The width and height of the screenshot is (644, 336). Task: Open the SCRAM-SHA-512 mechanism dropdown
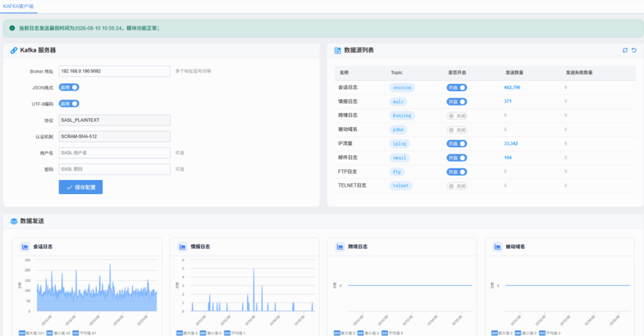pyautogui.click(x=114, y=136)
